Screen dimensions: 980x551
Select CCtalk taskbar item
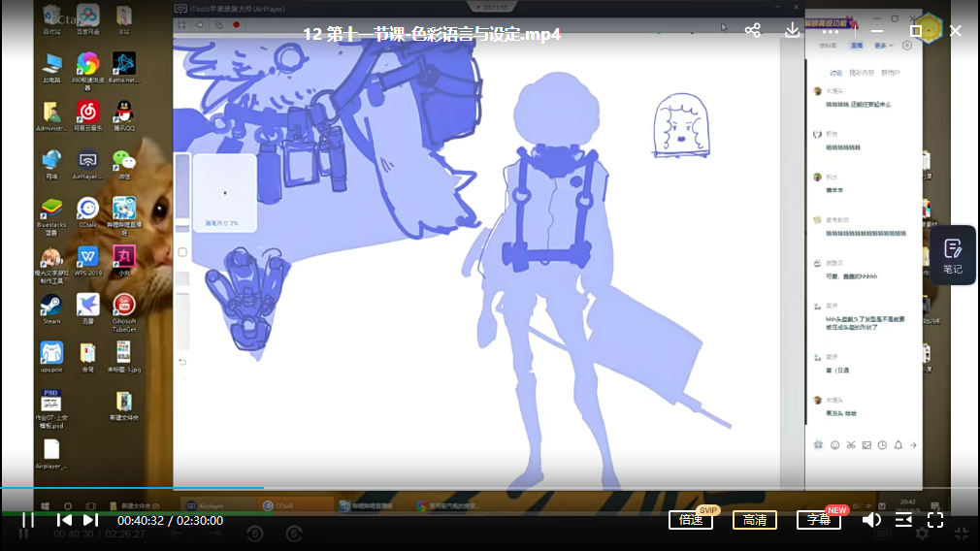tap(294, 506)
